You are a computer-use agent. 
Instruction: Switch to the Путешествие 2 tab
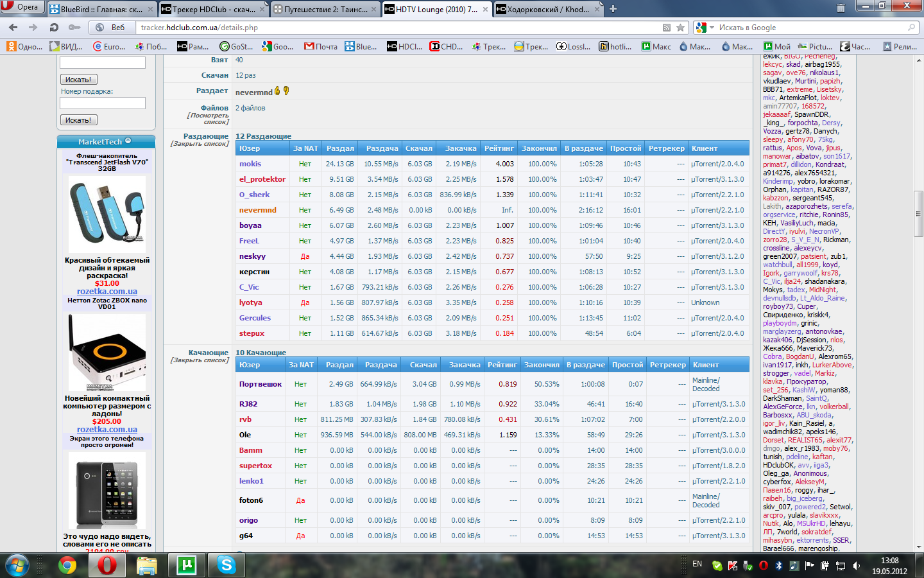[x=325, y=9]
